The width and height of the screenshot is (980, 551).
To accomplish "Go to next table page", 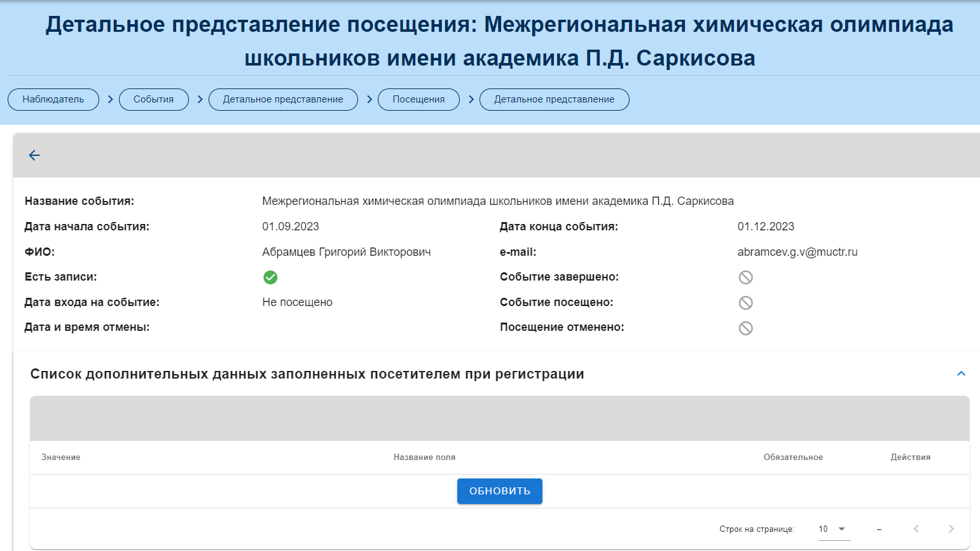I will [x=951, y=529].
